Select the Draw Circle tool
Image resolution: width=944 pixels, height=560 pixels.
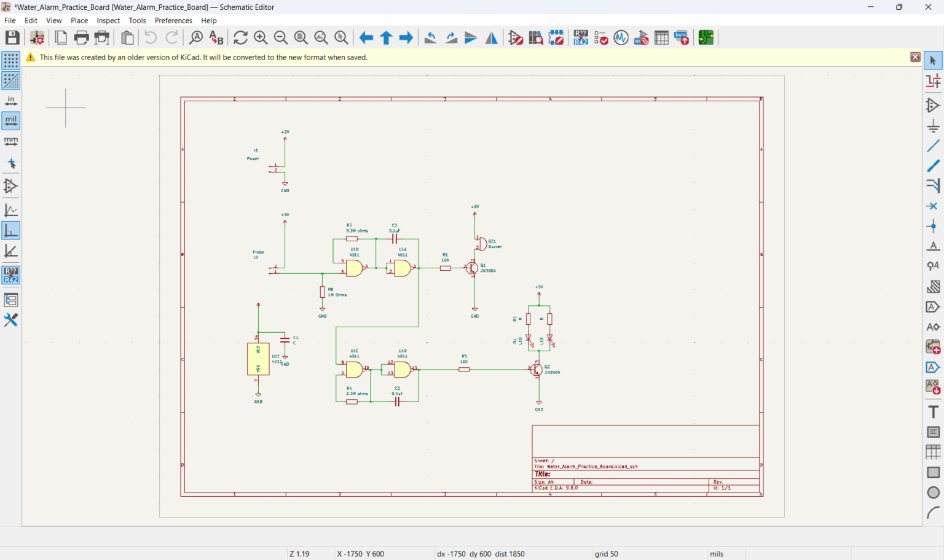[x=933, y=492]
